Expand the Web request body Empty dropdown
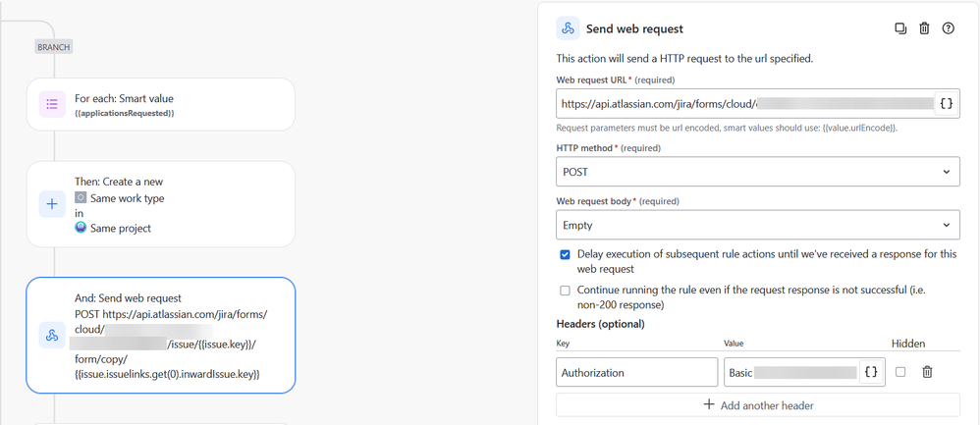Screen dimensions: 980x425 coord(758,225)
